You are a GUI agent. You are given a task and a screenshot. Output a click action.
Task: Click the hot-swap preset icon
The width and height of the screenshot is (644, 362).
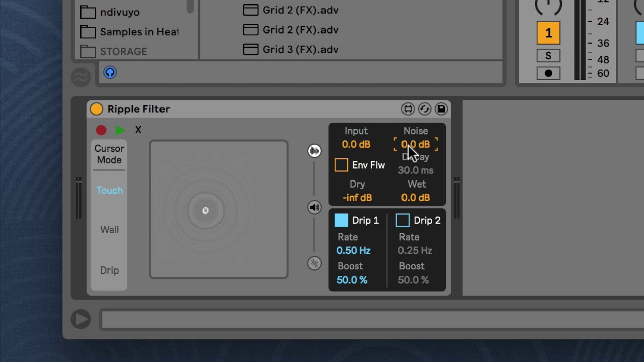[424, 109]
